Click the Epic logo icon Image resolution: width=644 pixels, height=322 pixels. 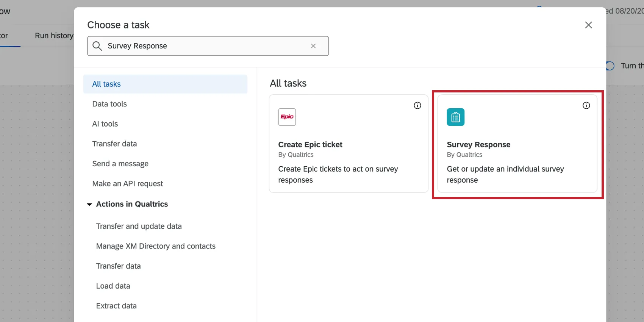[x=287, y=117]
